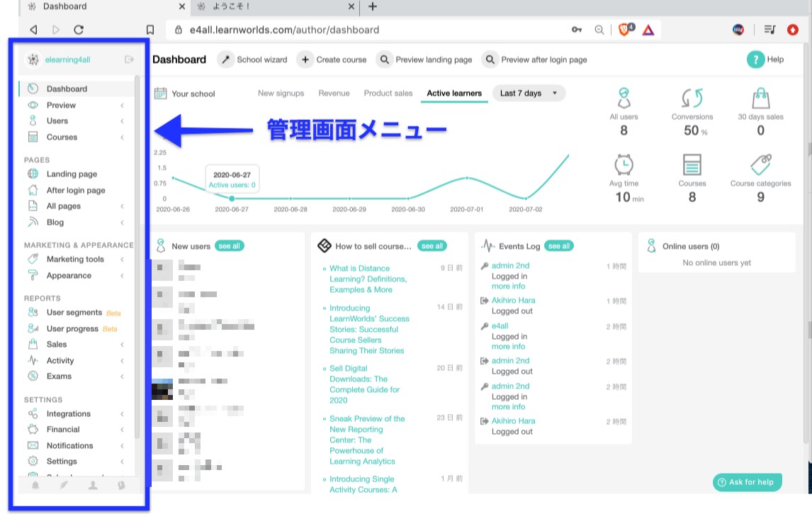Screen dimensions: 812x519
Task: Click the Dashboard icon in the sidebar
Action: (33, 89)
